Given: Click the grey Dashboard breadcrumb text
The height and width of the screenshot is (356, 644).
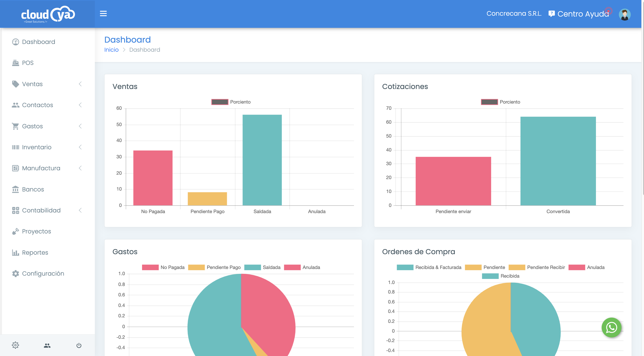Looking at the screenshot, I should (x=144, y=50).
